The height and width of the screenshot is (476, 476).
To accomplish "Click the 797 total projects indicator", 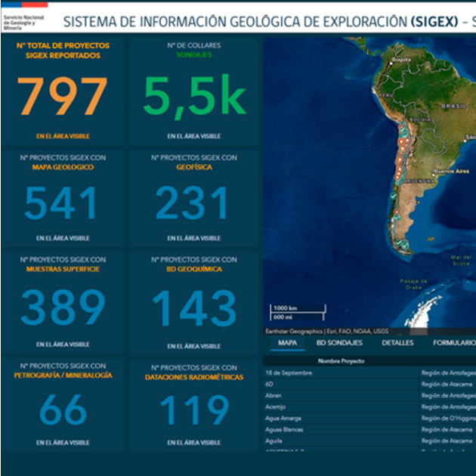I will pos(63,97).
